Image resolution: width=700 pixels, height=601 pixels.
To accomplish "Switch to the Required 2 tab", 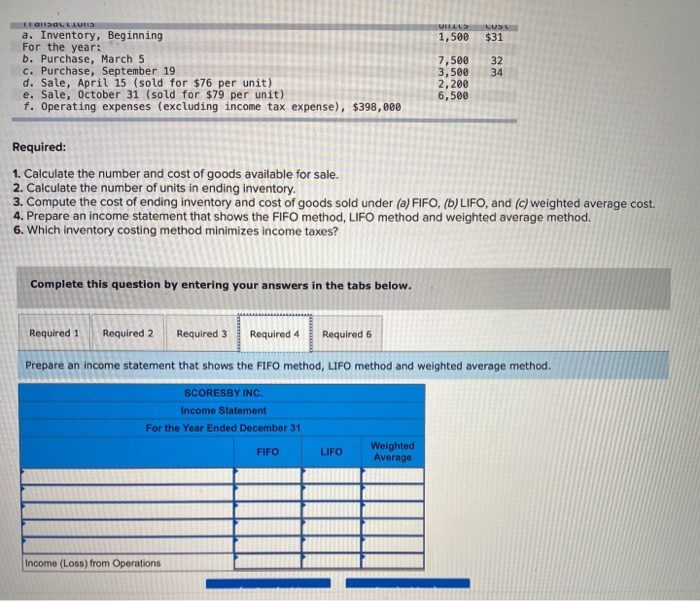I will click(128, 333).
